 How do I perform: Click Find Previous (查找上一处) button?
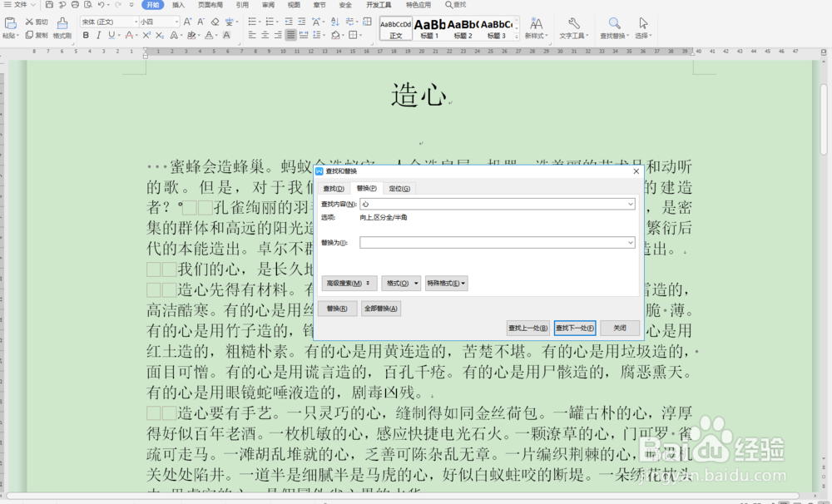point(528,328)
